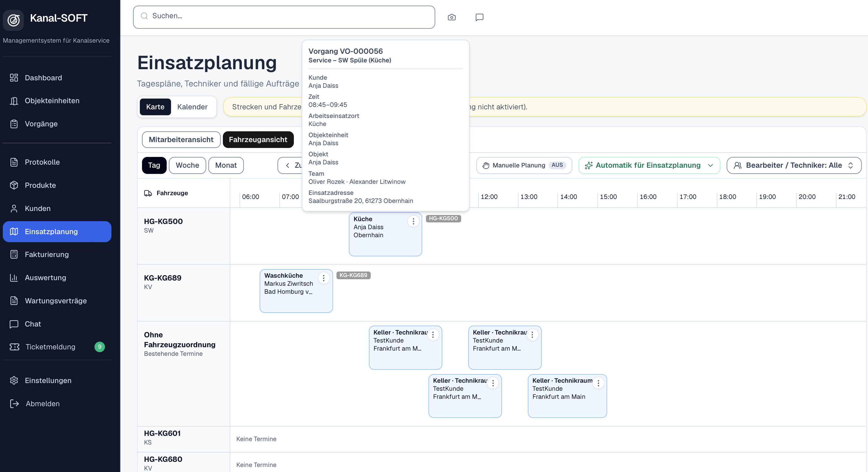Click the Kunden person icon

pyautogui.click(x=14, y=209)
